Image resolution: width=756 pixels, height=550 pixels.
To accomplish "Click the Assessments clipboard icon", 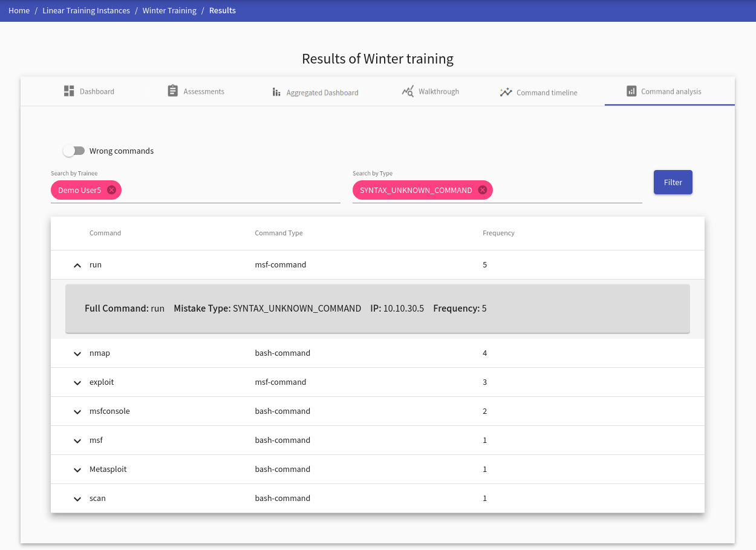I will tap(172, 91).
